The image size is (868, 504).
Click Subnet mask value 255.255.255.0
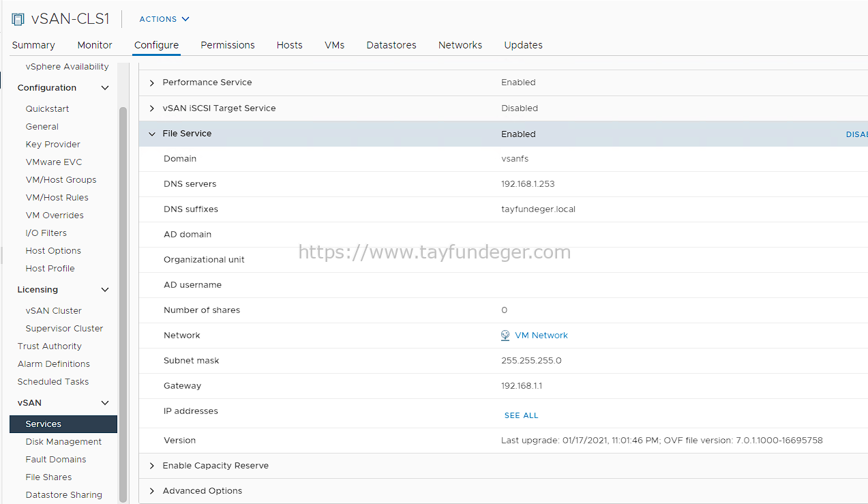531,361
